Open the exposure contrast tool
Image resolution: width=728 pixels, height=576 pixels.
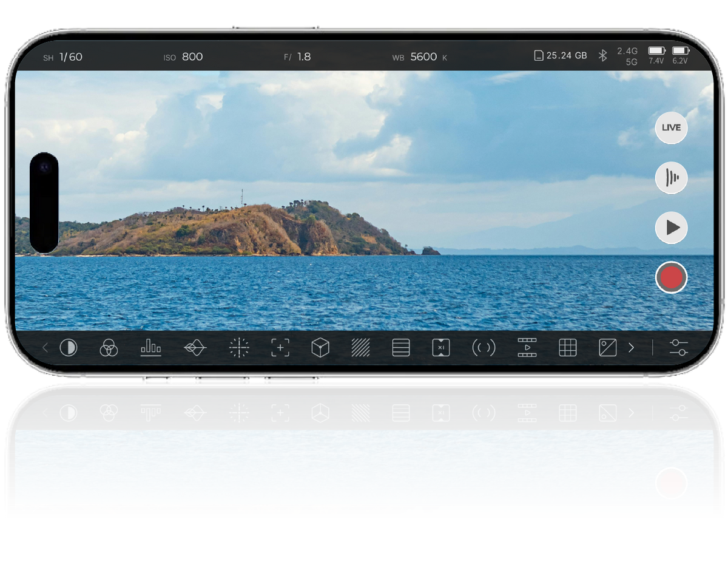click(x=69, y=348)
